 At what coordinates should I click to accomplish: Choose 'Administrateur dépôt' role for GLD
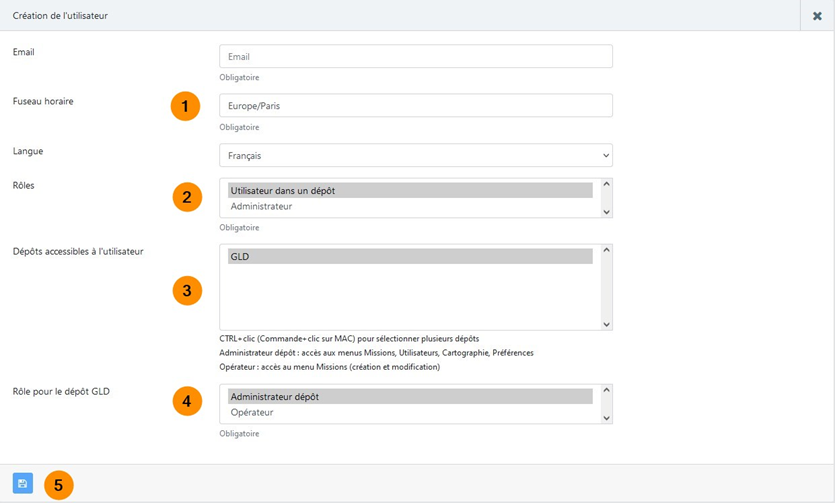[410, 396]
